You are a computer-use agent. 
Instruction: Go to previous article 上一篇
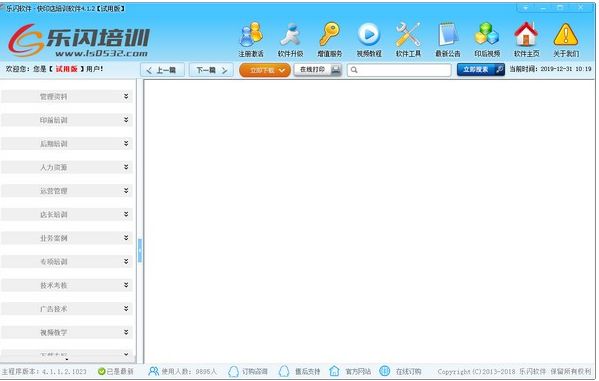click(x=162, y=70)
